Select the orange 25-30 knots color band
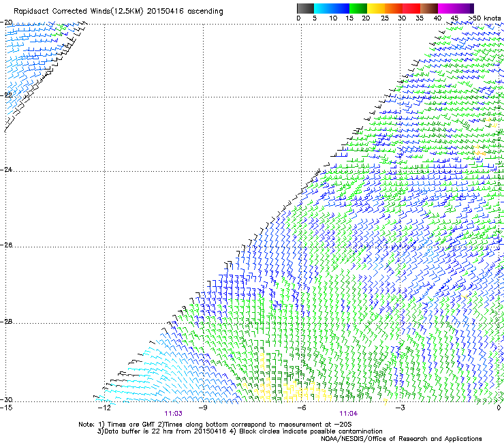This screenshot has height=443, width=504. (x=394, y=8)
